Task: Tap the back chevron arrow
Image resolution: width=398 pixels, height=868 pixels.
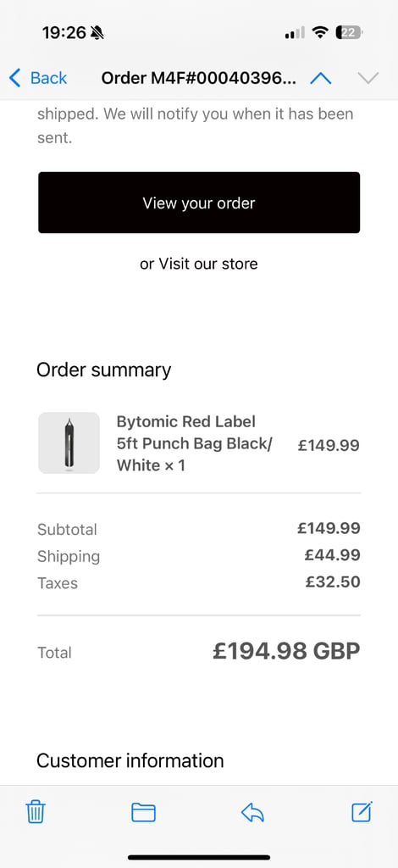Action: tap(15, 78)
